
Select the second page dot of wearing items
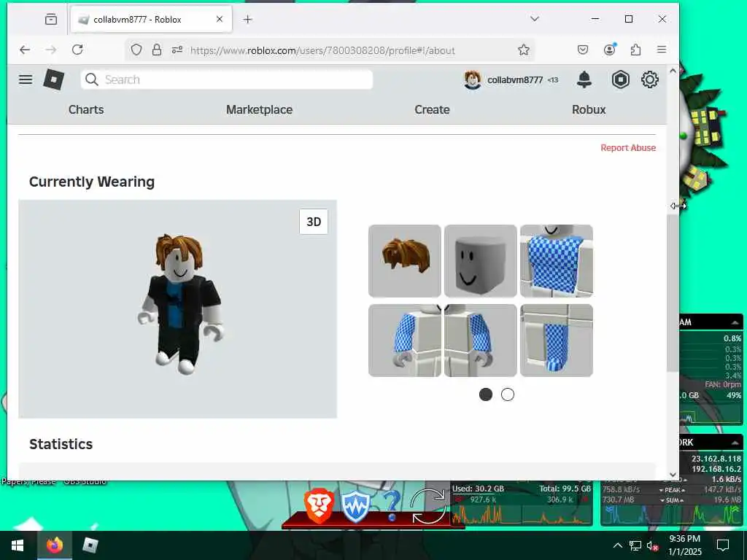pyautogui.click(x=508, y=394)
